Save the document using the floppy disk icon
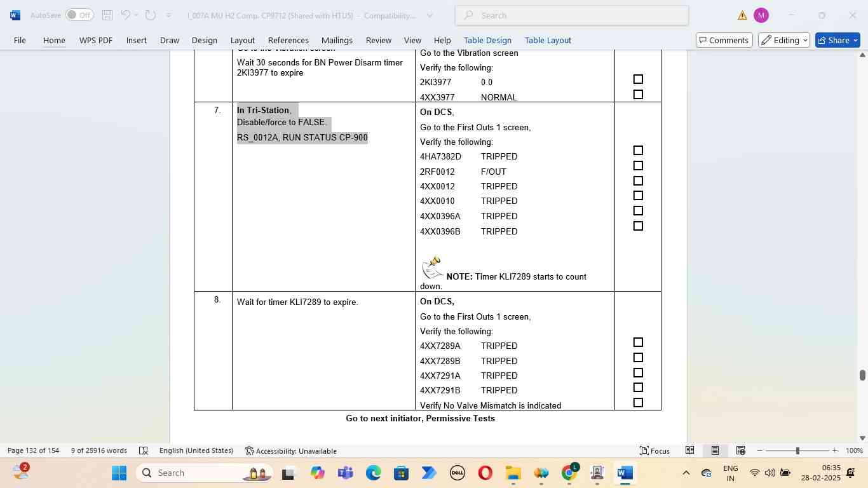 (x=107, y=15)
